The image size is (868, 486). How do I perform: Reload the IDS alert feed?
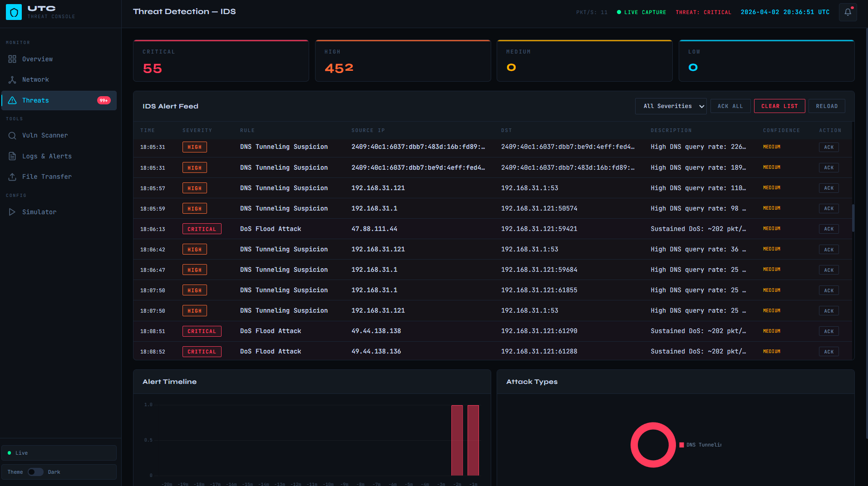click(826, 106)
